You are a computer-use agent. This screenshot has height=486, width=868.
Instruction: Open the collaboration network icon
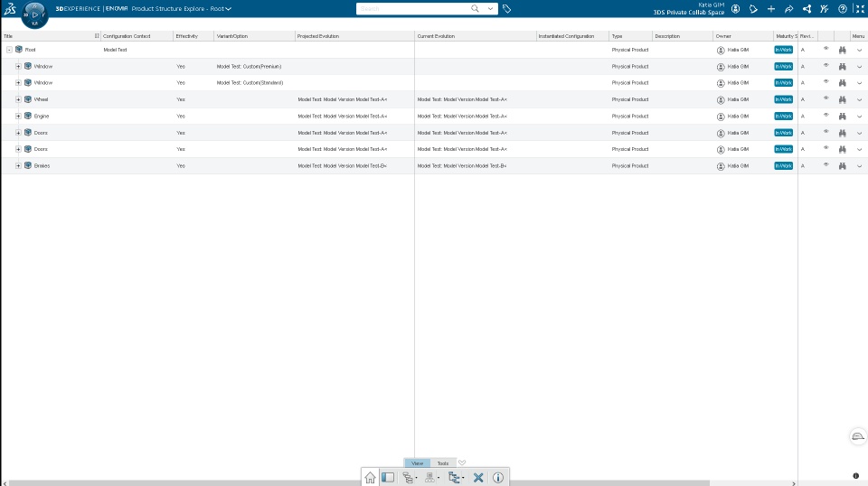pyautogui.click(x=807, y=9)
